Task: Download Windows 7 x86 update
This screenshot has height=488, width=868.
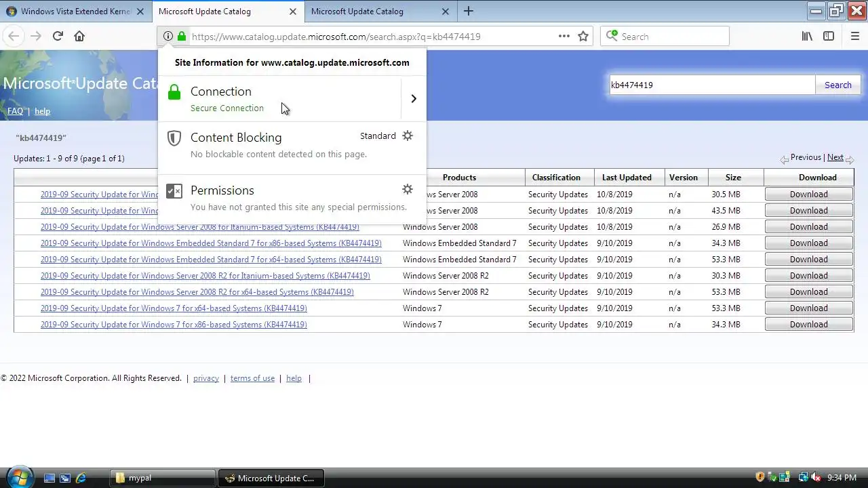Action: click(808, 325)
